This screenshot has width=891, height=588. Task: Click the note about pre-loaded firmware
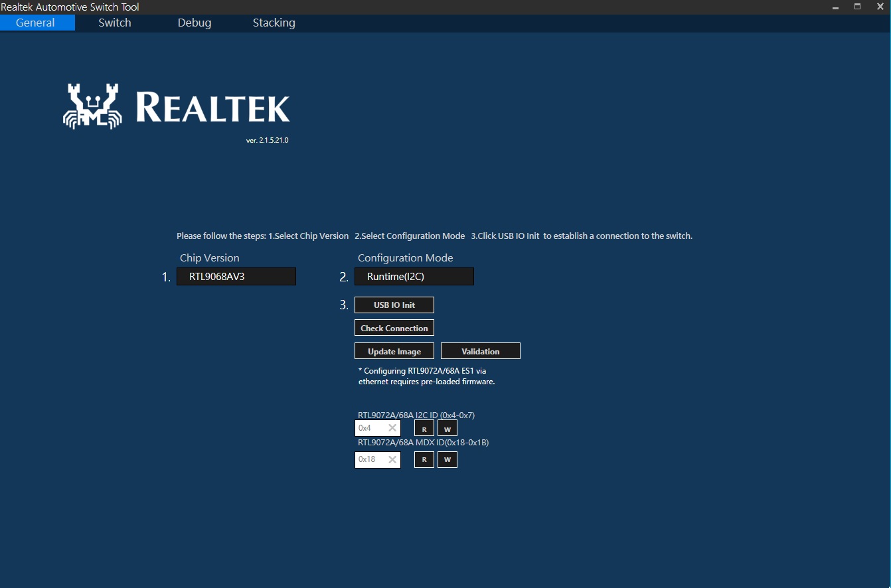[x=426, y=376]
